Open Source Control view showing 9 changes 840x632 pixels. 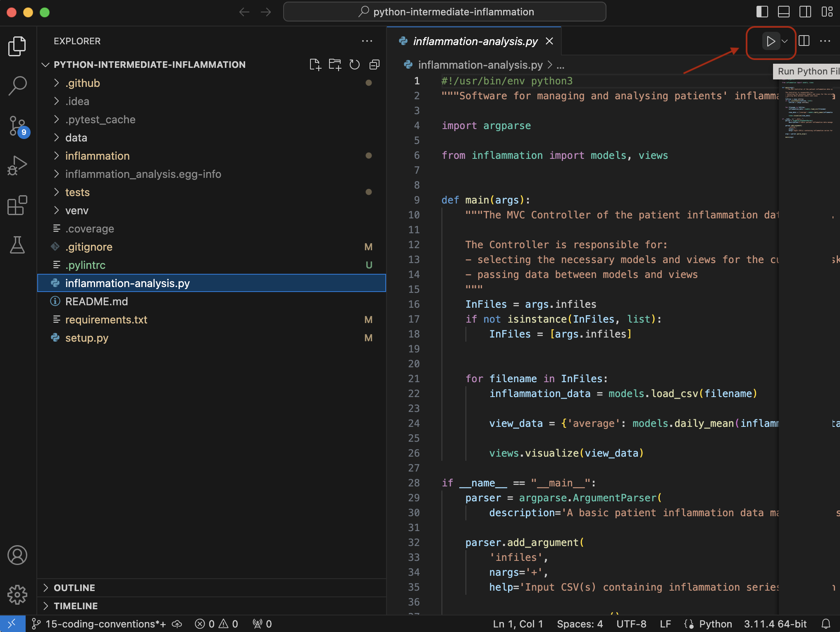pos(17,125)
